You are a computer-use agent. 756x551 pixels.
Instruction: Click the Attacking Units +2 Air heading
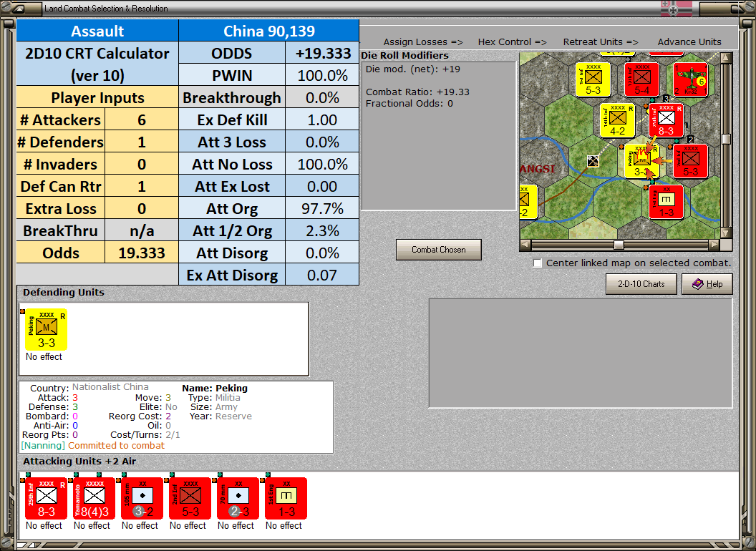(x=79, y=461)
